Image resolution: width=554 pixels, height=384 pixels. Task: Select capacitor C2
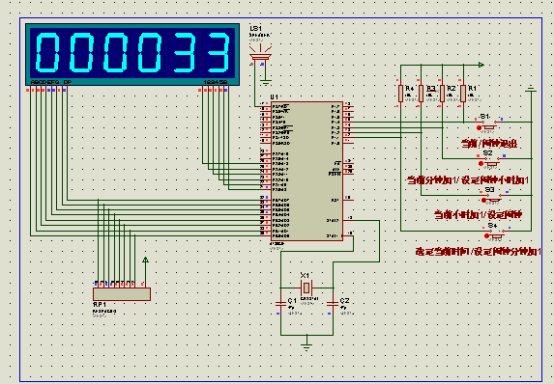point(332,303)
